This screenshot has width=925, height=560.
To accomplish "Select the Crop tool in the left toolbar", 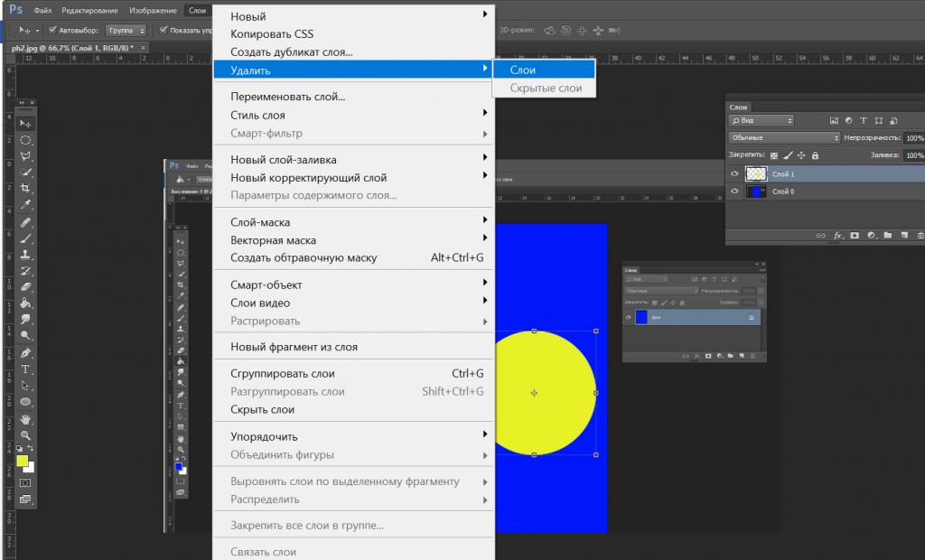I will 26,189.
